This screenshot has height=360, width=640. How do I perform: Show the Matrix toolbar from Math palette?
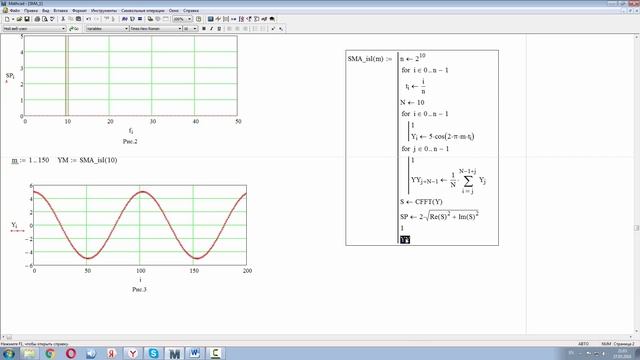point(226,19)
